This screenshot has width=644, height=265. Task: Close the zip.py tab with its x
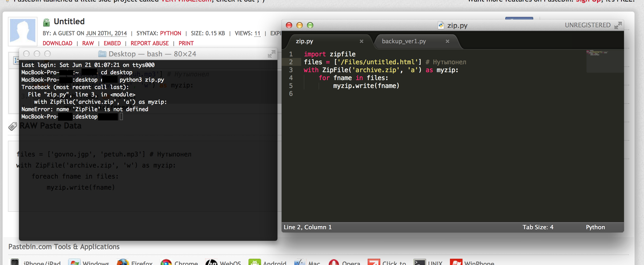click(x=362, y=41)
